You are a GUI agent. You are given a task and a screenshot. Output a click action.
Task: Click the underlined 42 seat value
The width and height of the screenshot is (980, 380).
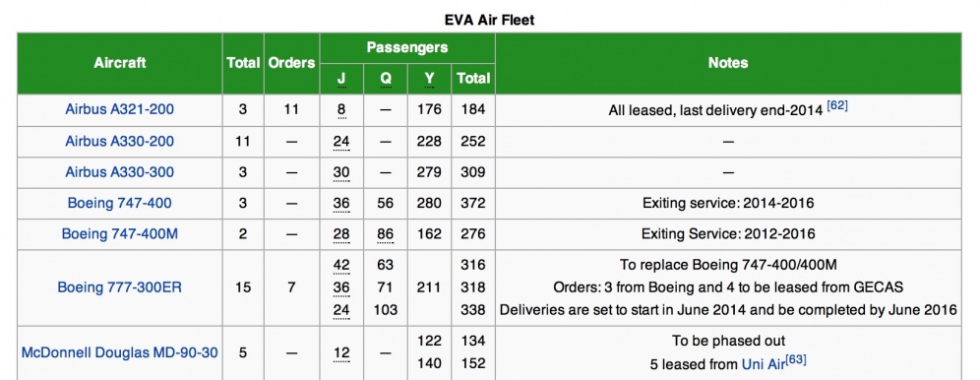[x=341, y=265]
